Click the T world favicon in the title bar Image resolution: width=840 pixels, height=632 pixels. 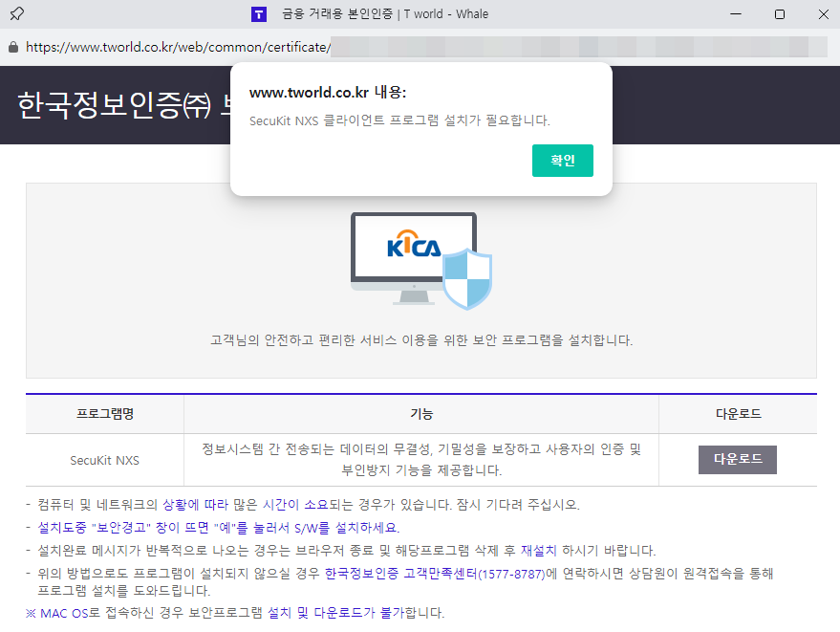tap(259, 14)
